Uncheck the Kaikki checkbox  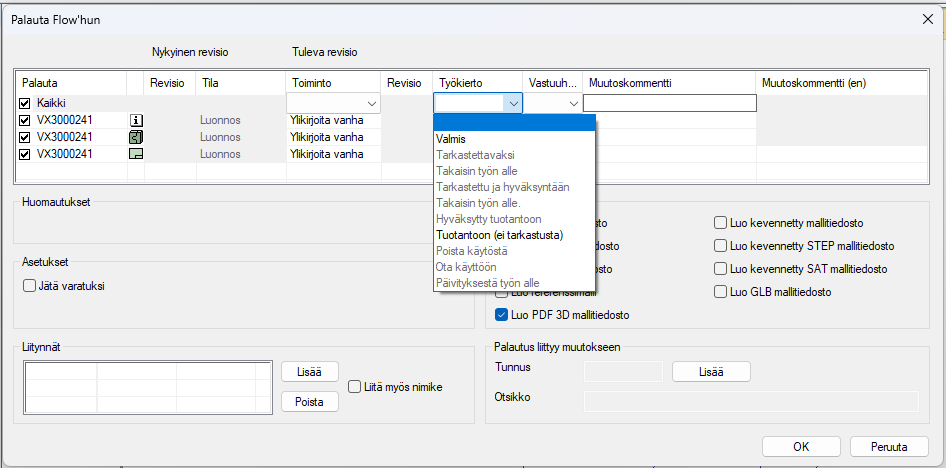pyautogui.click(x=25, y=103)
